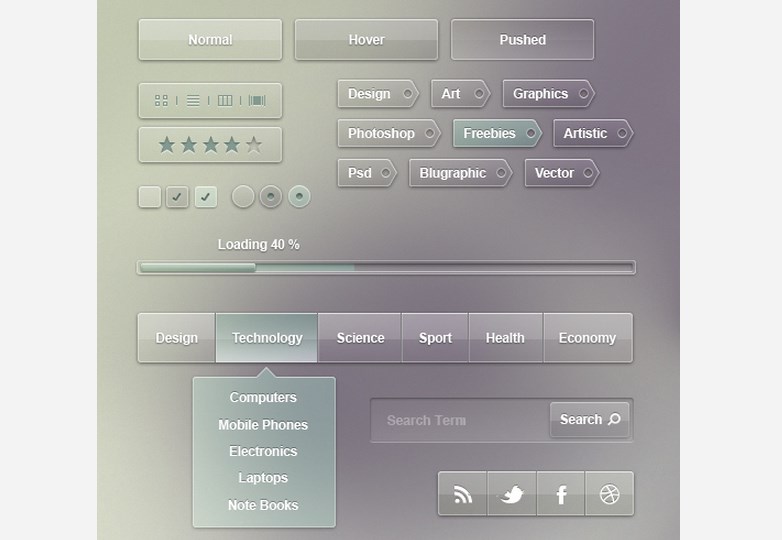Select the empty radio button
782x540 pixels.
243,197
